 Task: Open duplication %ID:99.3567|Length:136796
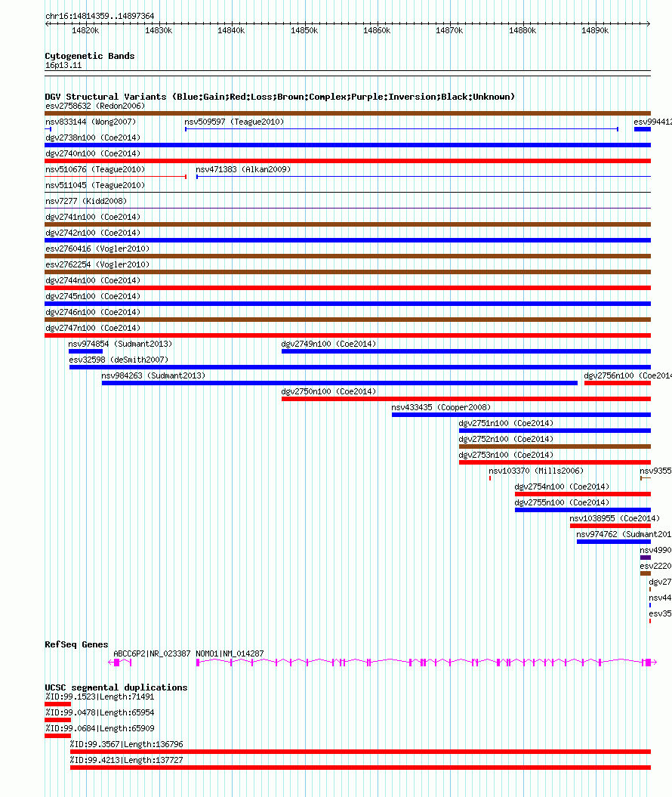click(127, 745)
